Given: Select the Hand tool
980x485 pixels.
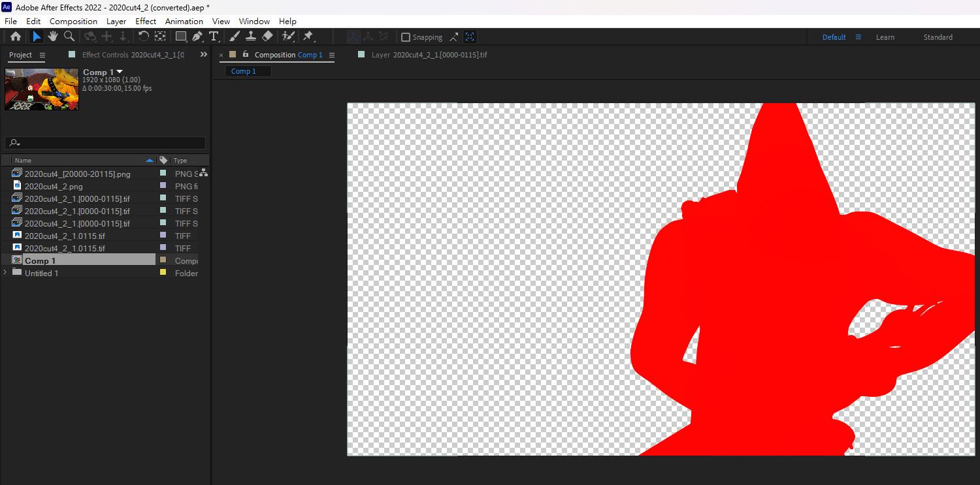Looking at the screenshot, I should tap(53, 37).
